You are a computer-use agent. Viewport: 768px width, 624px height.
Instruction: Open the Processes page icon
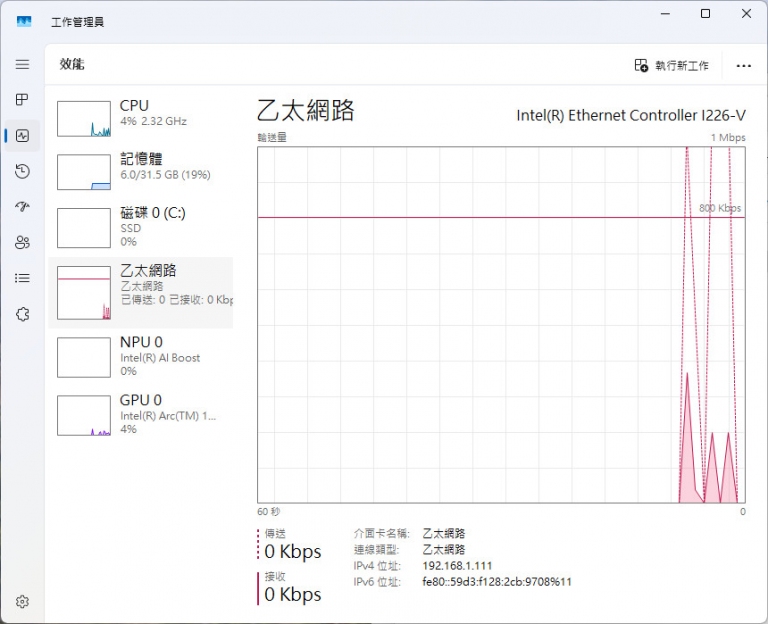point(23,99)
